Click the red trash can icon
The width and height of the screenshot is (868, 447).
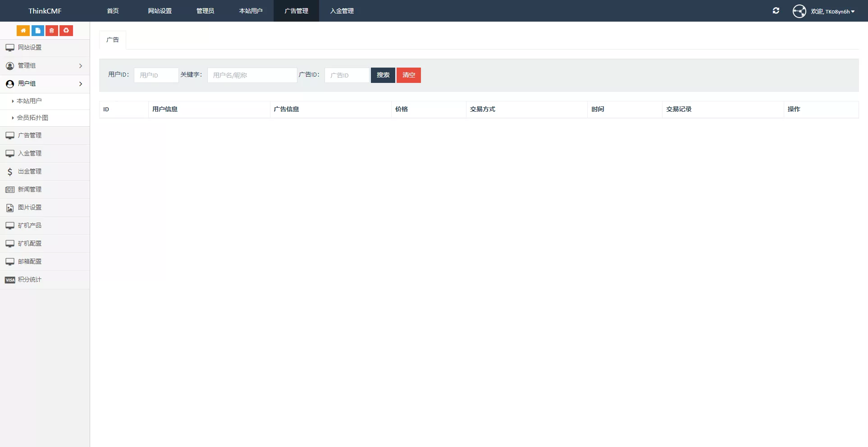pyautogui.click(x=52, y=31)
